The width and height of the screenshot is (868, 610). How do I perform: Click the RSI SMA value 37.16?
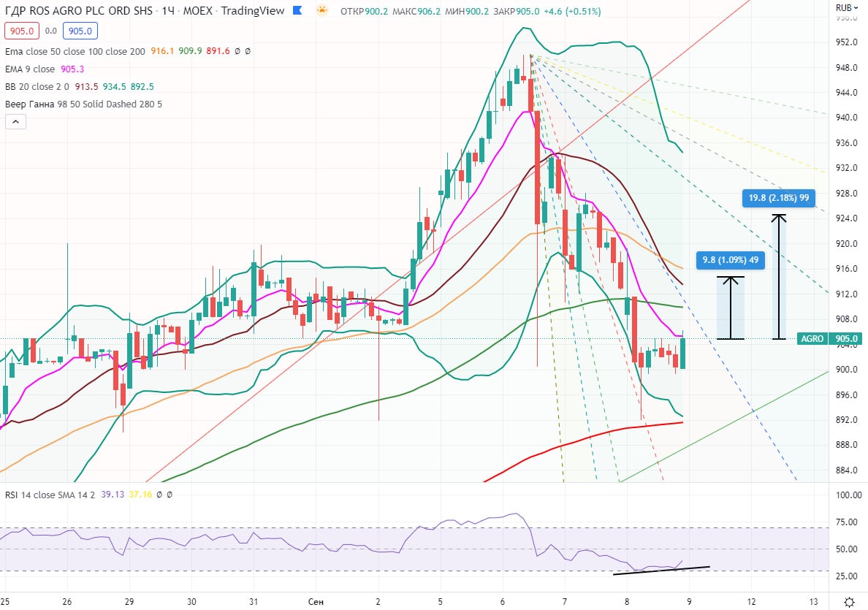(140, 495)
